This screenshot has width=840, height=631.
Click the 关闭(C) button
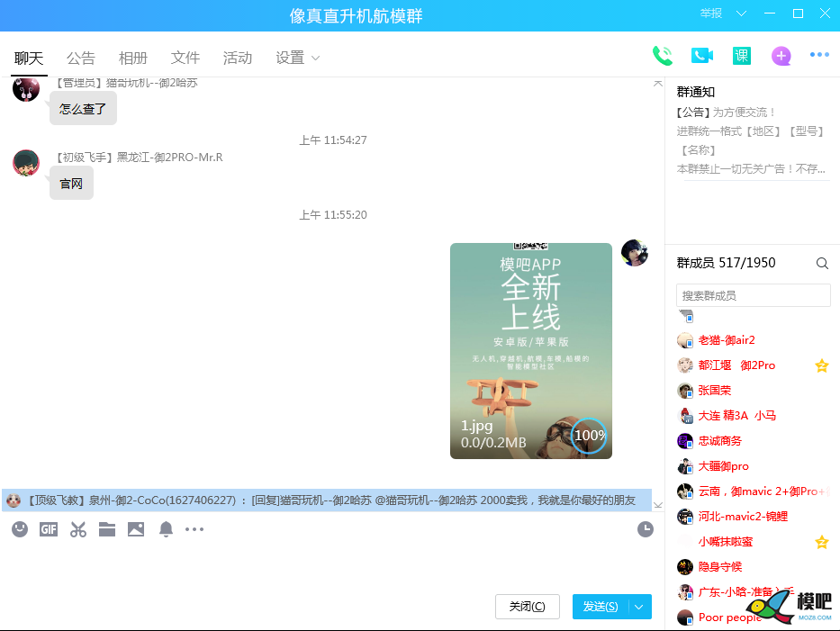click(528, 607)
